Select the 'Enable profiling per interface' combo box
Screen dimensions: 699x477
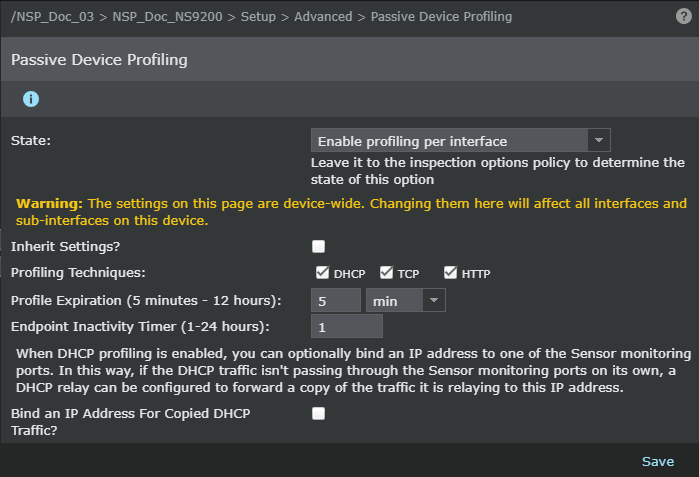pyautogui.click(x=461, y=140)
